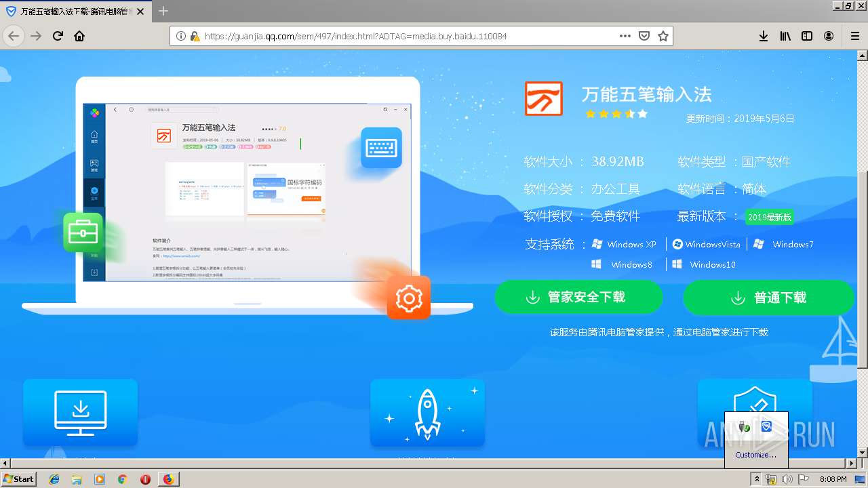Click the blue keyboard icon
This screenshot has height=488, width=868.
(x=381, y=148)
